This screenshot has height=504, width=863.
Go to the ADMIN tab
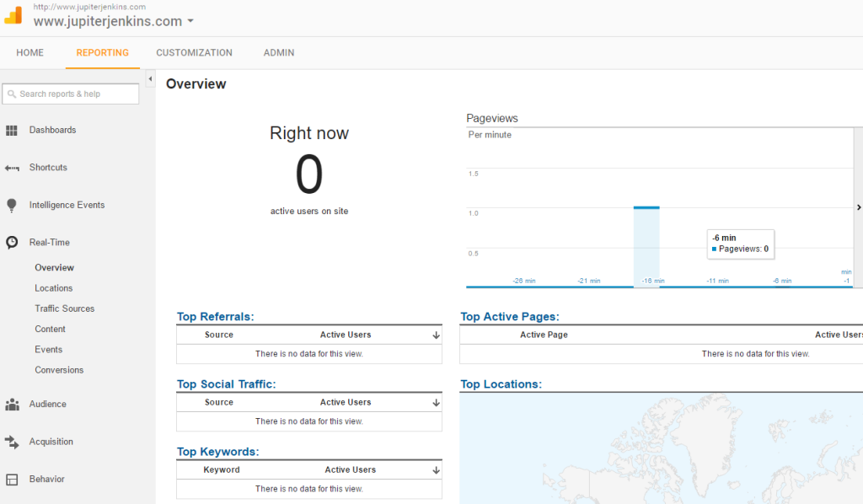279,53
